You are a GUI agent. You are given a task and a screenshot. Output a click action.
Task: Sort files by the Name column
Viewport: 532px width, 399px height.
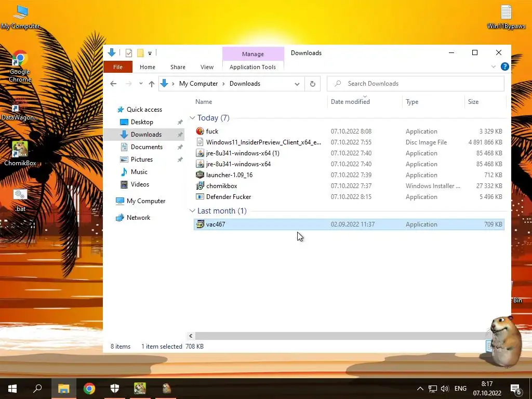204,102
